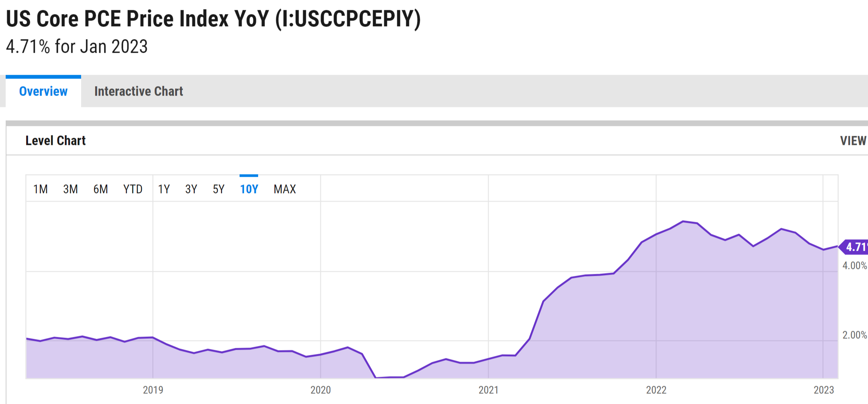
Task: Click the 4.00% y-axis label
Action: click(854, 266)
